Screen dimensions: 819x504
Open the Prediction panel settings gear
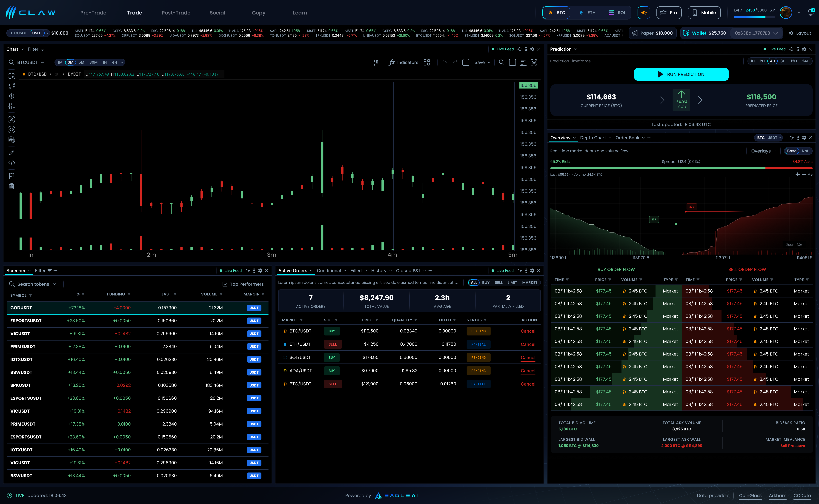click(x=804, y=49)
